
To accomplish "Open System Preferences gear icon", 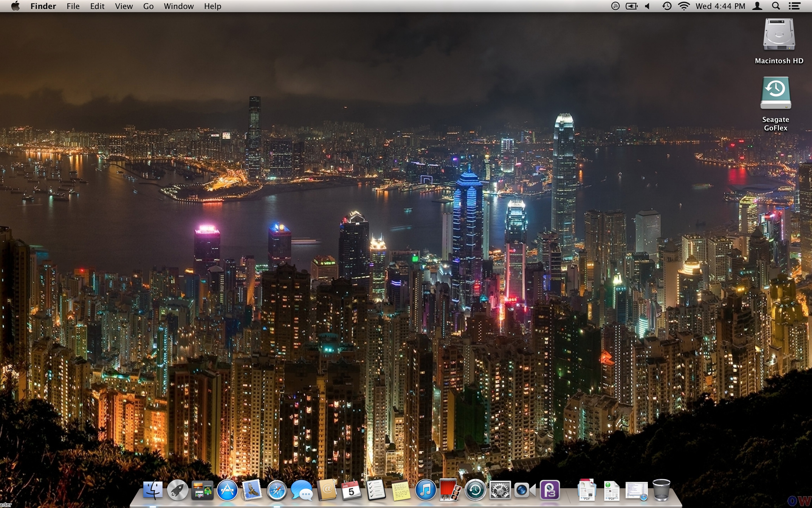I will point(500,490).
